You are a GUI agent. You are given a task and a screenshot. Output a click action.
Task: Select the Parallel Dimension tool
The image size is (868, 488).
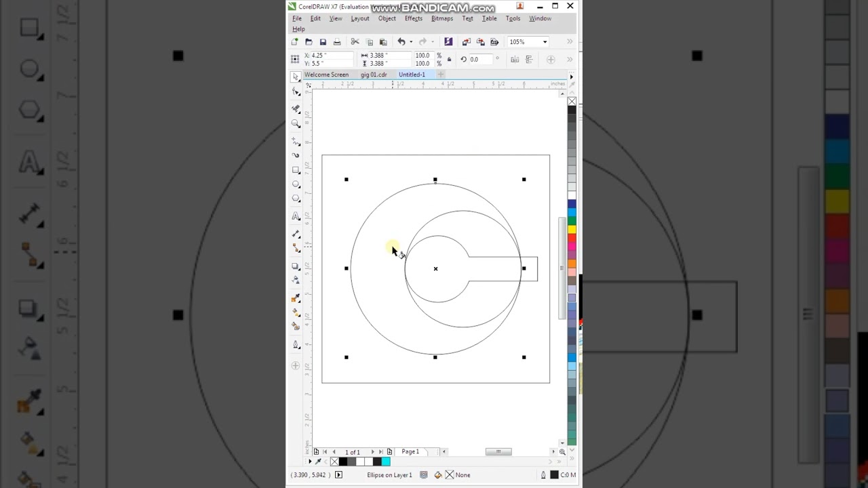296,234
